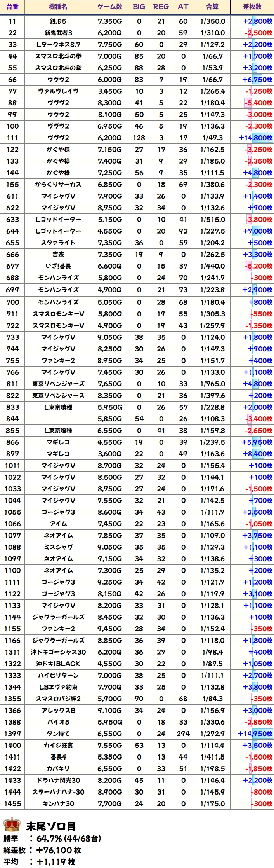This screenshot has width=274, height=868.
Task: Click the Lダークネス8.7 machine name
Action: (x=58, y=45)
